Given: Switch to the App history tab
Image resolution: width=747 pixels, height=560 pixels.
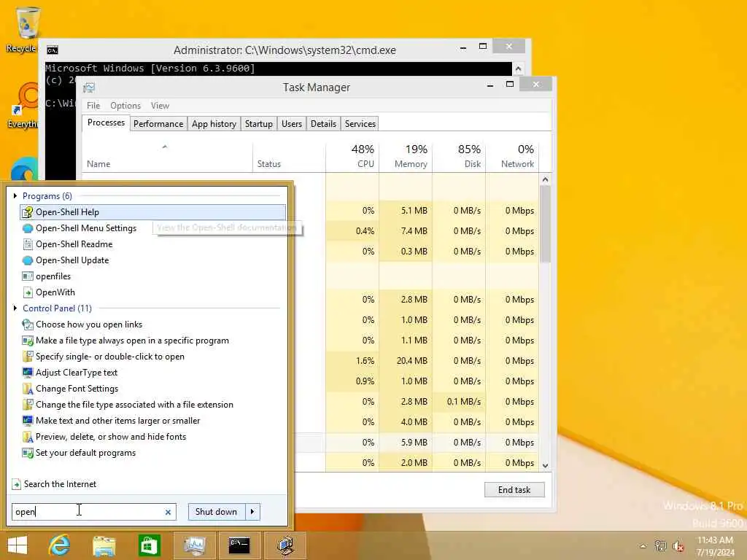Looking at the screenshot, I should click(214, 124).
